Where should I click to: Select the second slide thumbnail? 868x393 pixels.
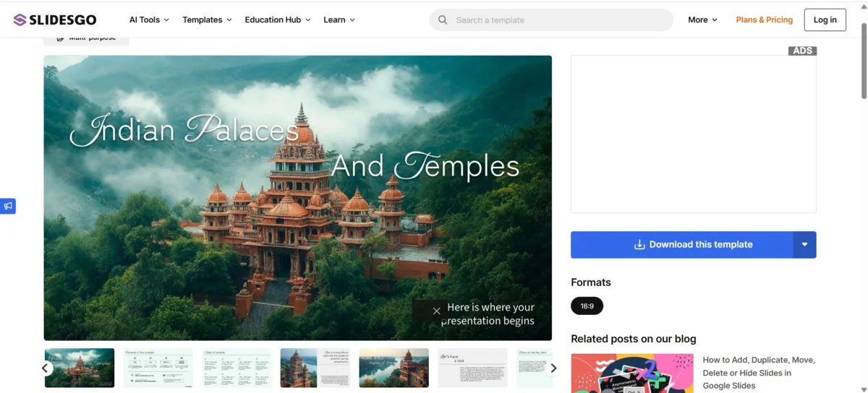coord(158,368)
